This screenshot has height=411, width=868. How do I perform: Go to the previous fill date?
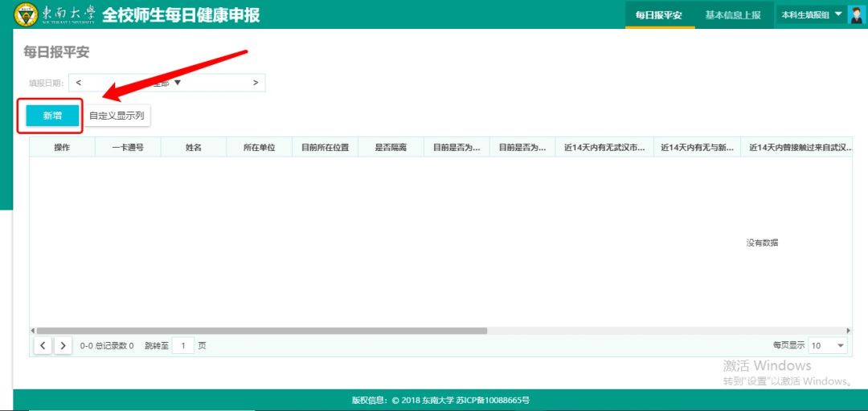tap(79, 83)
